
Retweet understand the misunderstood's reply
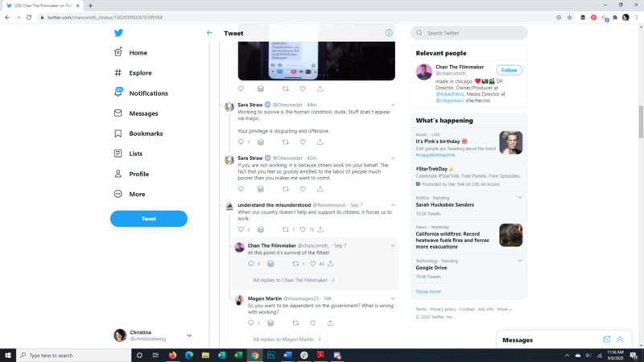285,229
